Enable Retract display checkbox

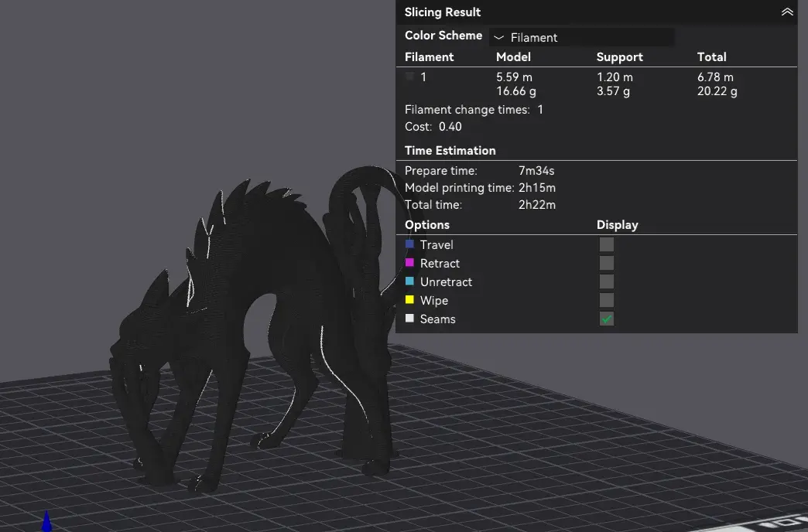pyautogui.click(x=607, y=263)
